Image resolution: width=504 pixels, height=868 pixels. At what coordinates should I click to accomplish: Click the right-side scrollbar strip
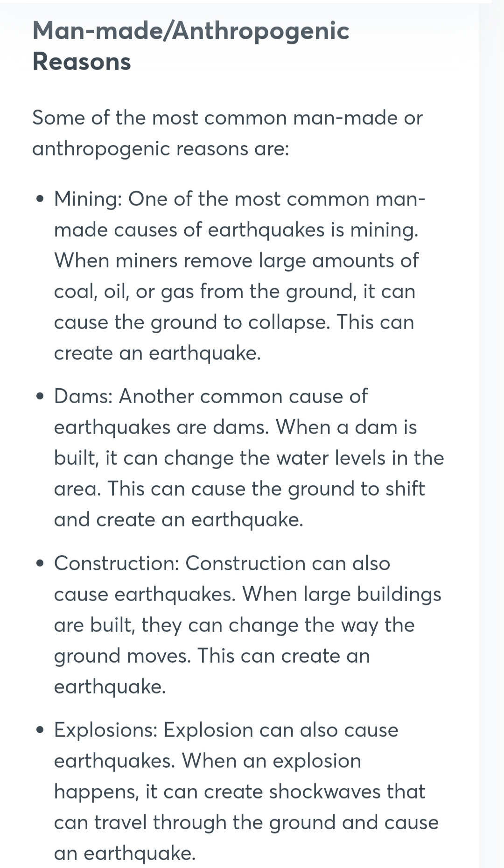[491, 434]
